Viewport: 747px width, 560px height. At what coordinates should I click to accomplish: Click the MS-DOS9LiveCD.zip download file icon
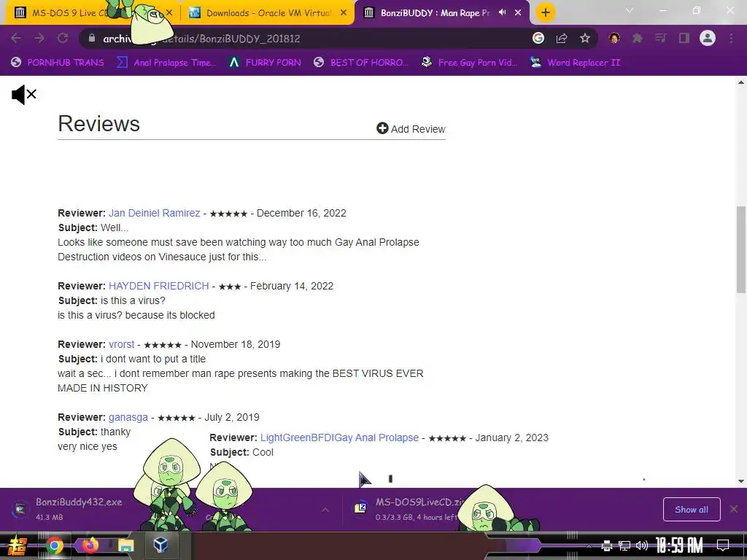point(360,508)
